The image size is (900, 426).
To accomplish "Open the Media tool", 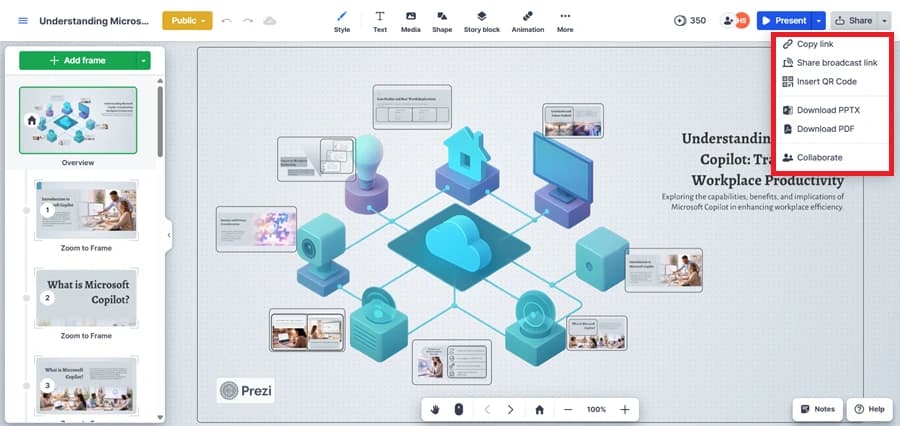I will 410,21.
